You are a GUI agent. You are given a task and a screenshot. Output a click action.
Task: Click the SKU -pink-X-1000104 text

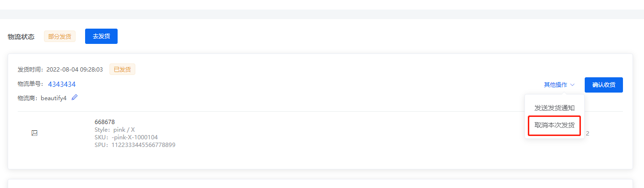coord(126,137)
